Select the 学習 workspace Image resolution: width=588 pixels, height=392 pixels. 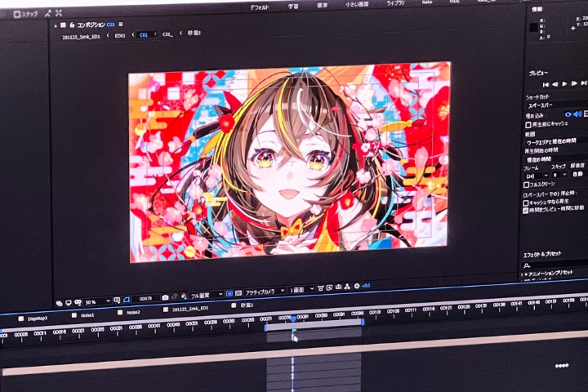click(x=293, y=7)
